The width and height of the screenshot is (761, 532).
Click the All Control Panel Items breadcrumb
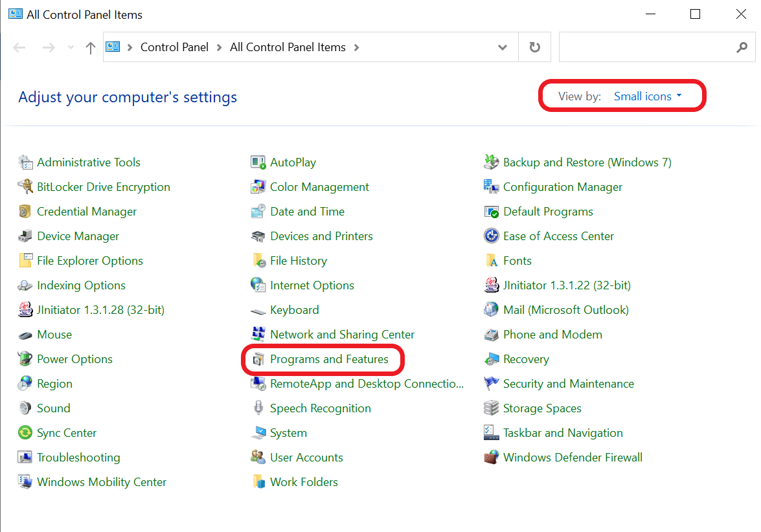287,47
